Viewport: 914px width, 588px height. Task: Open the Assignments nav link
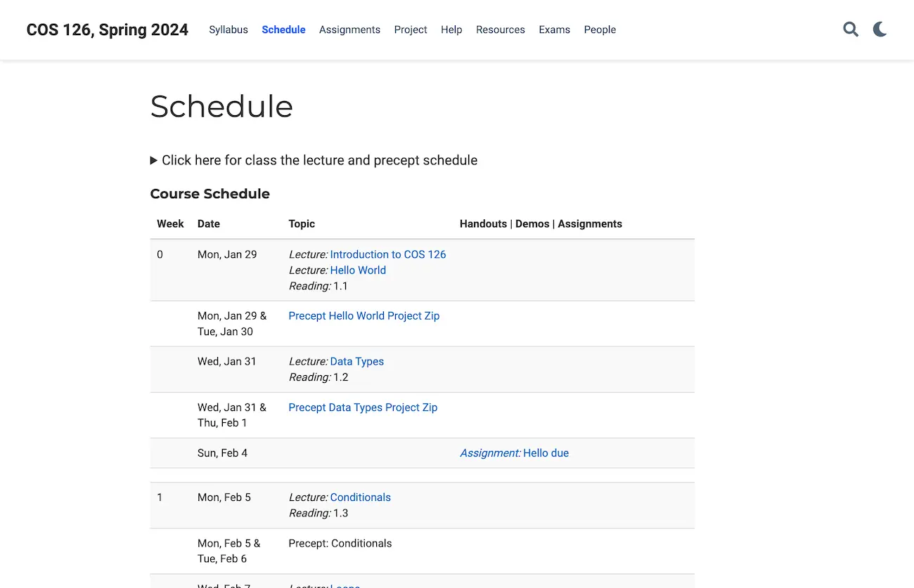pyautogui.click(x=349, y=30)
